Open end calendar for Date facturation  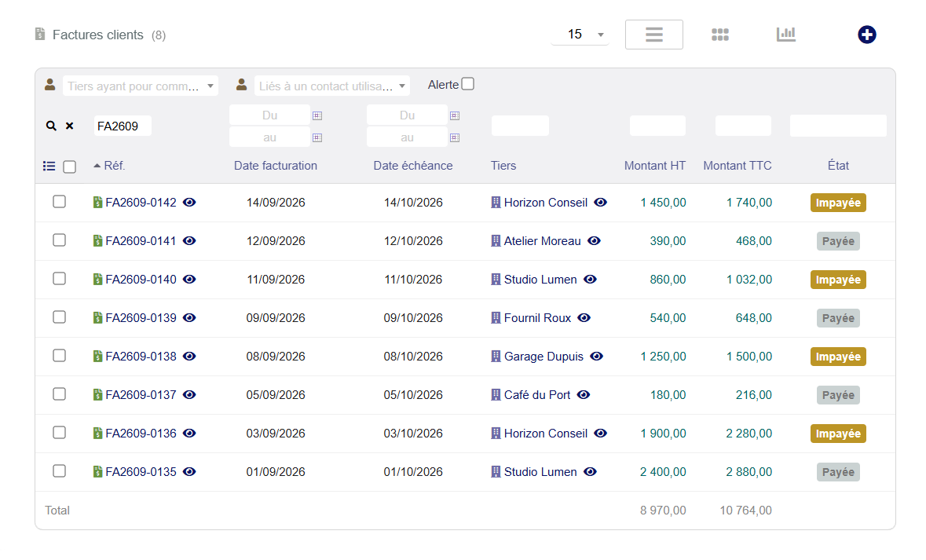click(317, 137)
